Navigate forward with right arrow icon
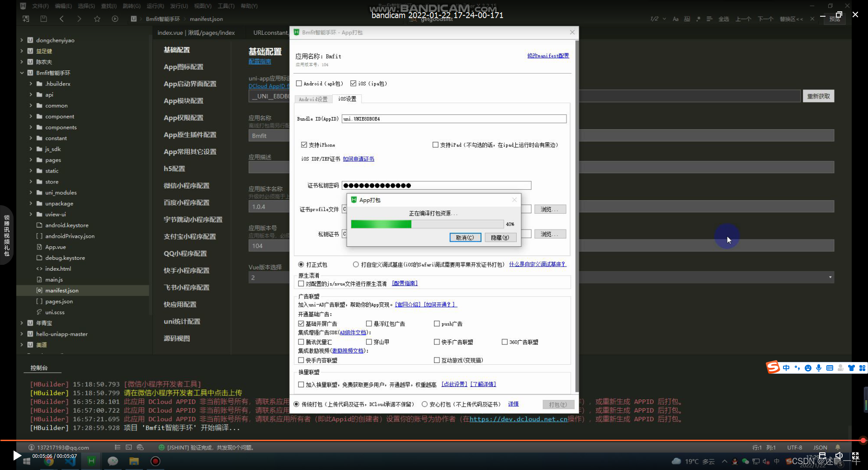This screenshot has height=470, width=868. 79,19
